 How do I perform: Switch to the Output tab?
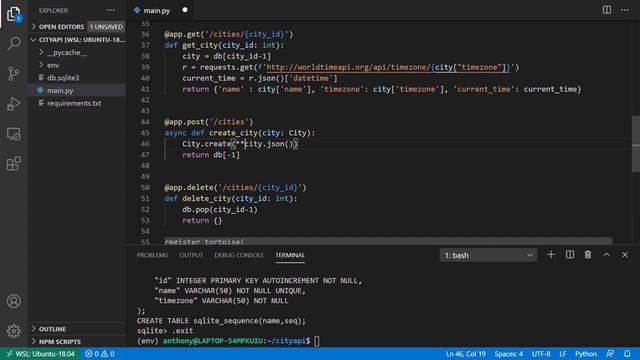click(x=191, y=255)
